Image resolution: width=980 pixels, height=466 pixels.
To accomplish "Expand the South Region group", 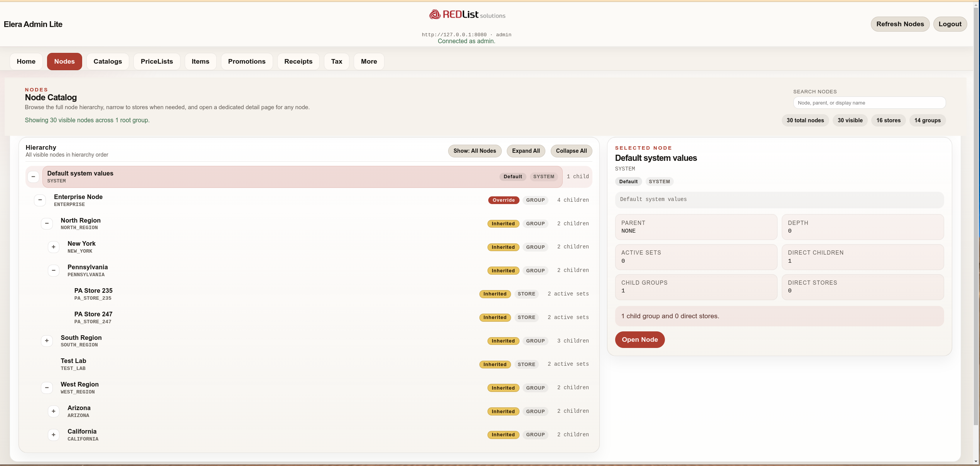I will (x=47, y=341).
